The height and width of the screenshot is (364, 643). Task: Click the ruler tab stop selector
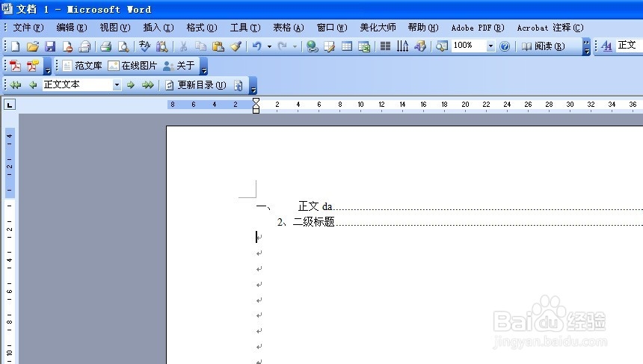[x=10, y=105]
